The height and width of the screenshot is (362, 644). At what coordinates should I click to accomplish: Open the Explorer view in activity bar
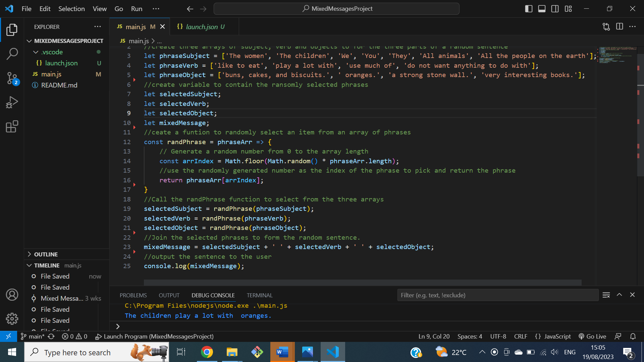(x=12, y=30)
